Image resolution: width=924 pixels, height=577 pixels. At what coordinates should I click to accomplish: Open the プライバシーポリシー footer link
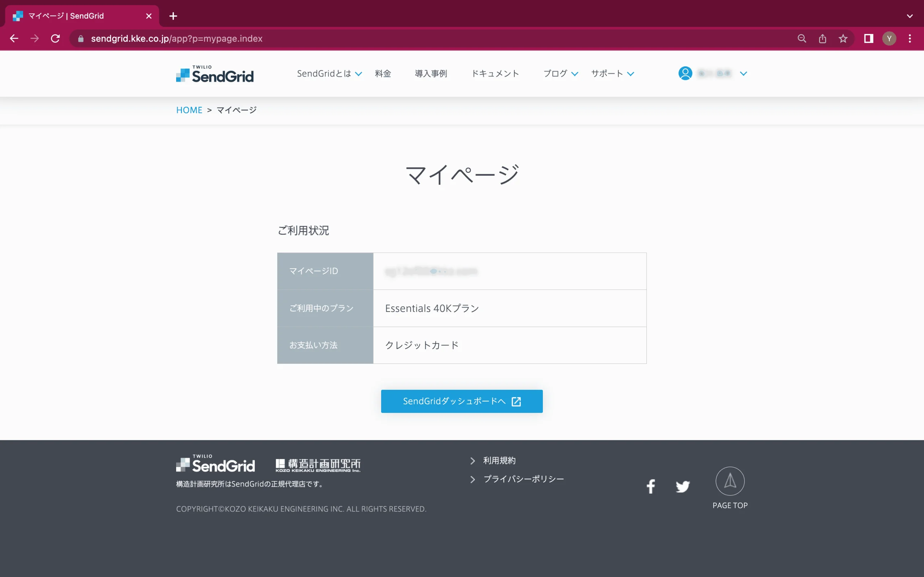(x=523, y=479)
